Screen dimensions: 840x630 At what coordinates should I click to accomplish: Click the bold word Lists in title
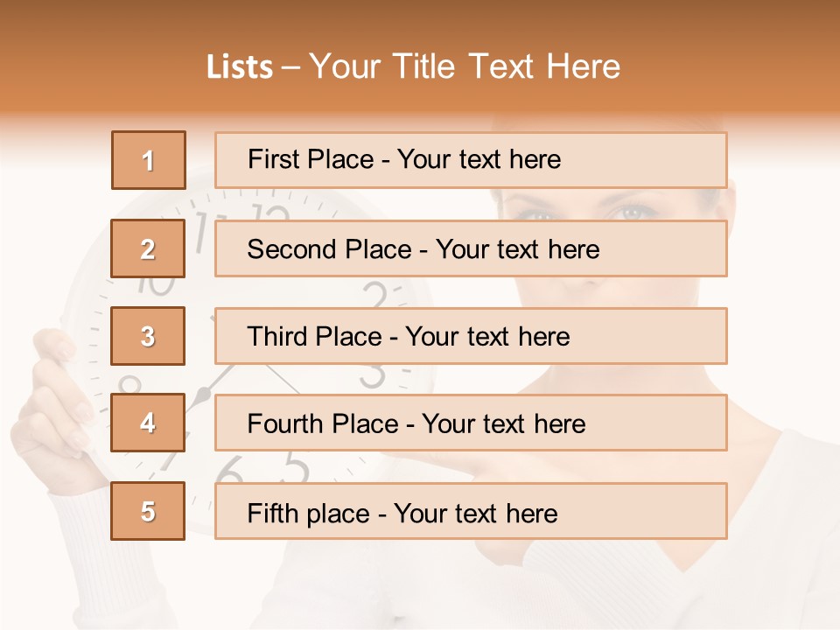point(240,66)
